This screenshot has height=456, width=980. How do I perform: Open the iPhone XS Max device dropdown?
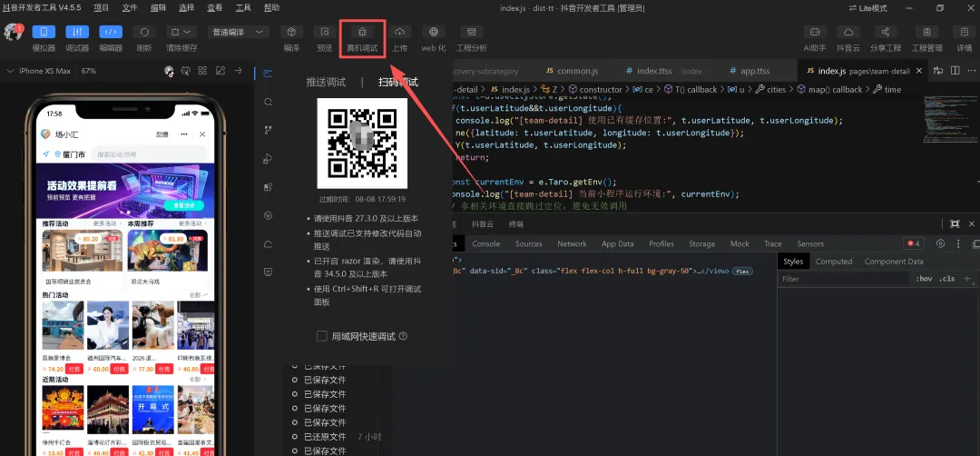39,72
